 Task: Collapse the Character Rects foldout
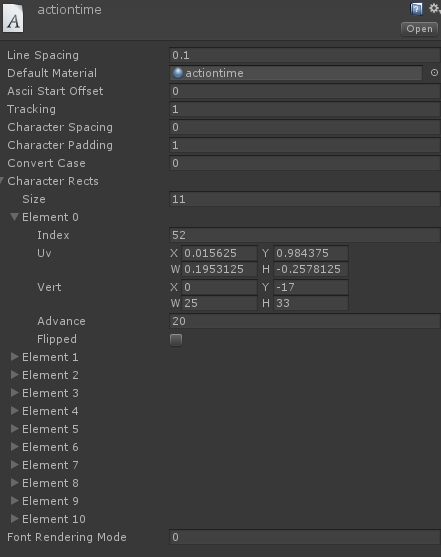pyautogui.click(x=2, y=181)
